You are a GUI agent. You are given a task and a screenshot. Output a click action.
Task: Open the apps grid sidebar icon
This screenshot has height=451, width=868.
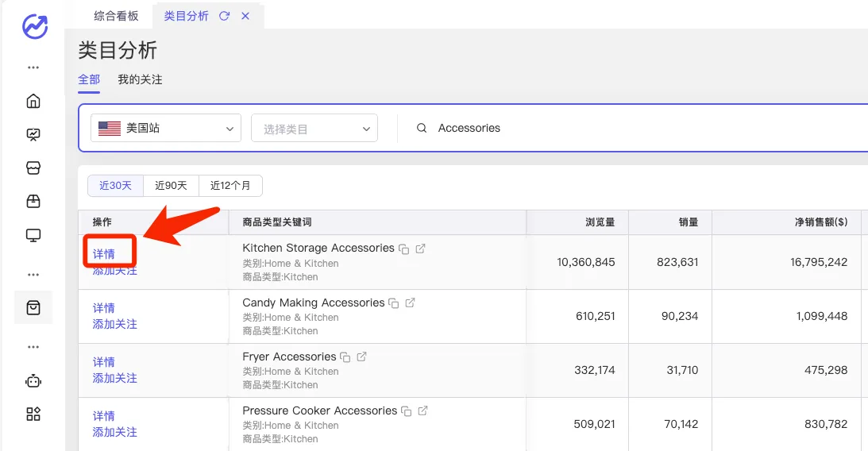(x=33, y=414)
